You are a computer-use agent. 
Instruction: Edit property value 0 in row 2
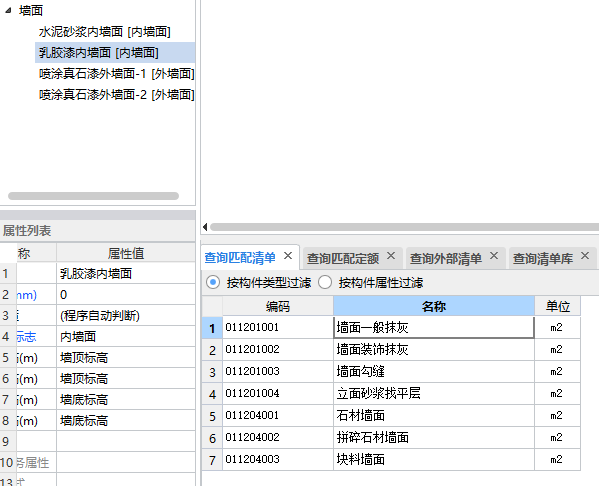tap(126, 295)
